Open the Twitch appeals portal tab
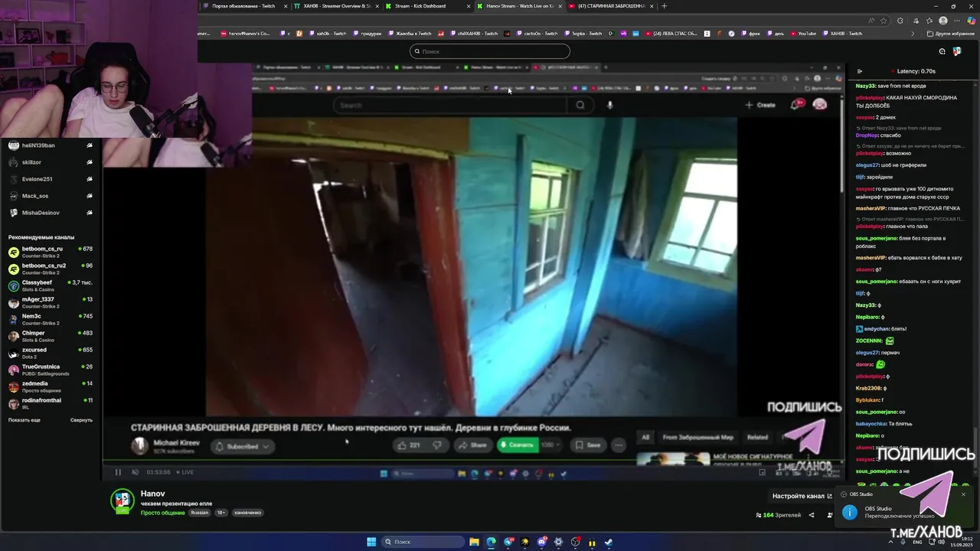980x551 pixels. pos(243,6)
